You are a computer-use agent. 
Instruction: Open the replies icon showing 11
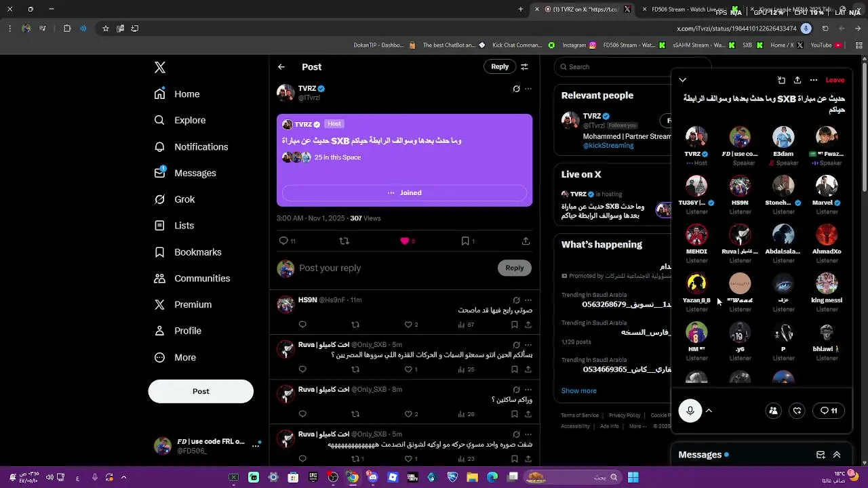point(288,241)
